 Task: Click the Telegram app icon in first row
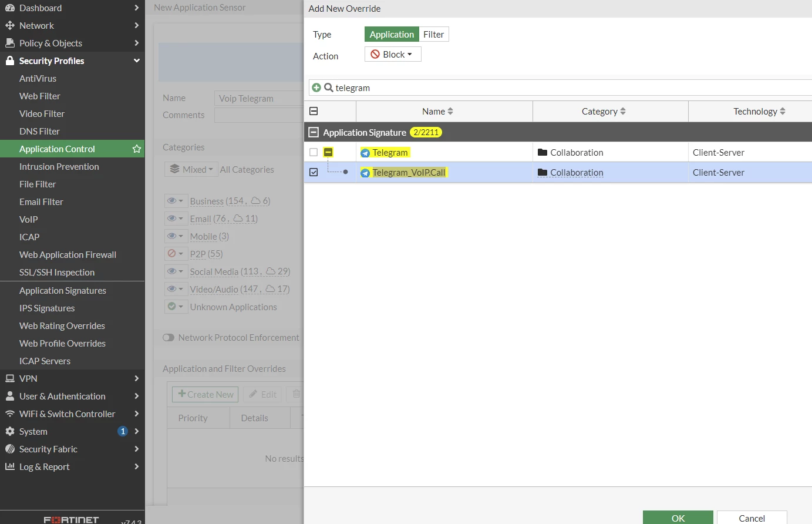point(365,153)
